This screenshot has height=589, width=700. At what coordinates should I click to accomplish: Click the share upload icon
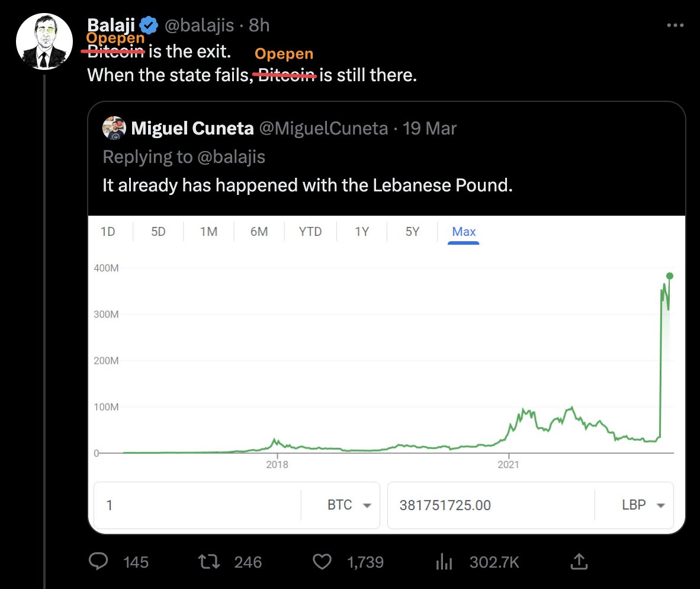(x=579, y=561)
